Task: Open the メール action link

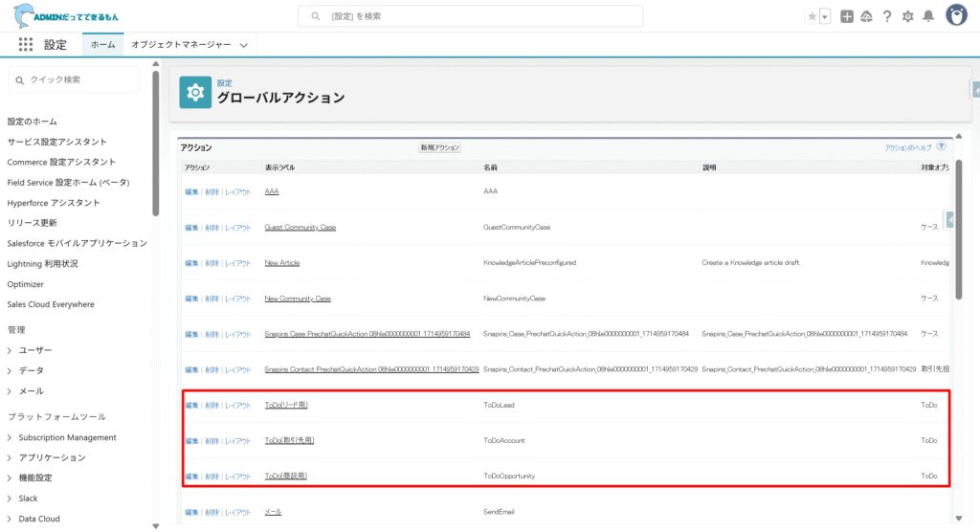Action: pyautogui.click(x=273, y=512)
